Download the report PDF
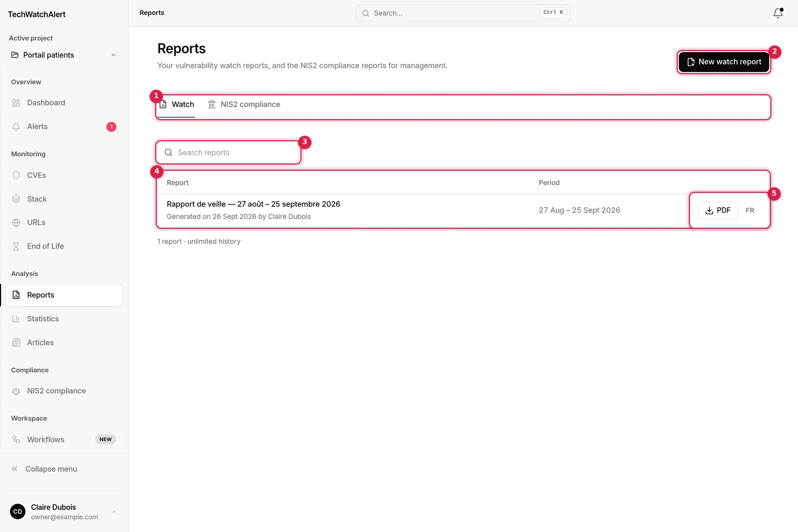 (x=718, y=210)
